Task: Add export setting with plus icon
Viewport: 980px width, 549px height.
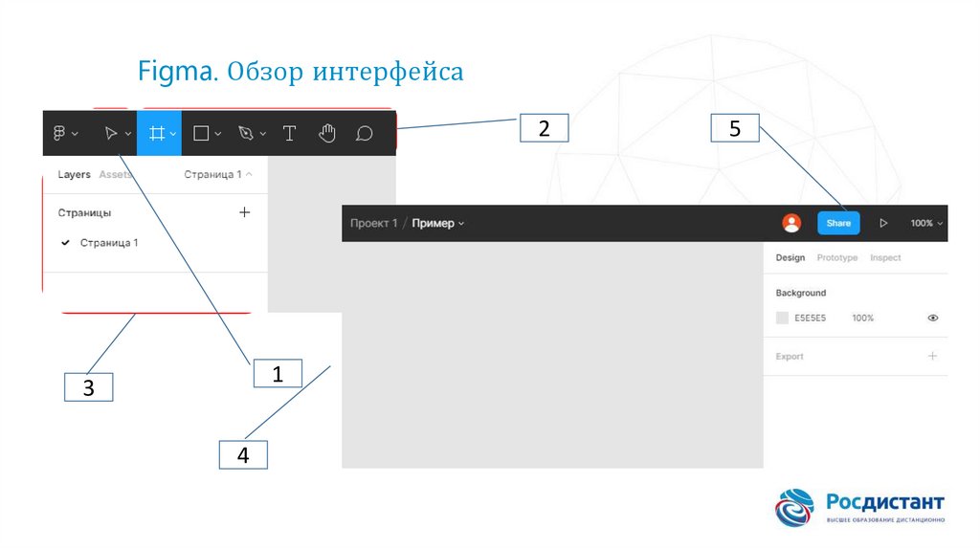Action: pyautogui.click(x=932, y=356)
